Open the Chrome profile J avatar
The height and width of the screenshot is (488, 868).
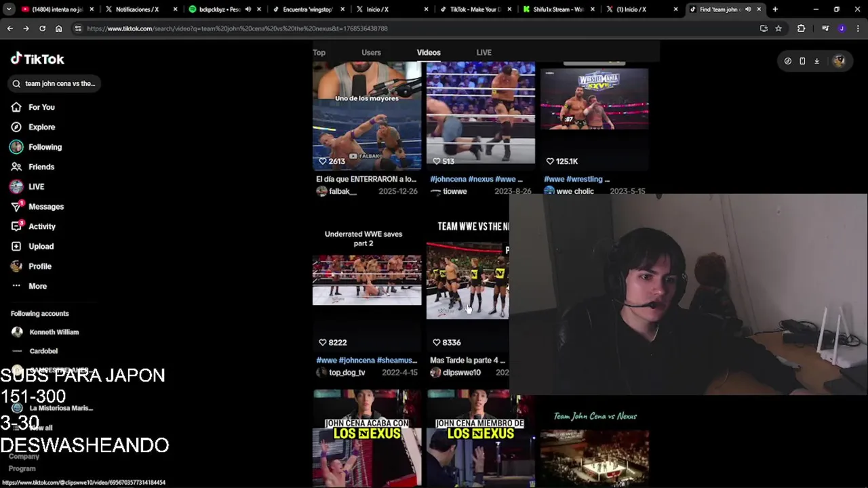pos(842,28)
